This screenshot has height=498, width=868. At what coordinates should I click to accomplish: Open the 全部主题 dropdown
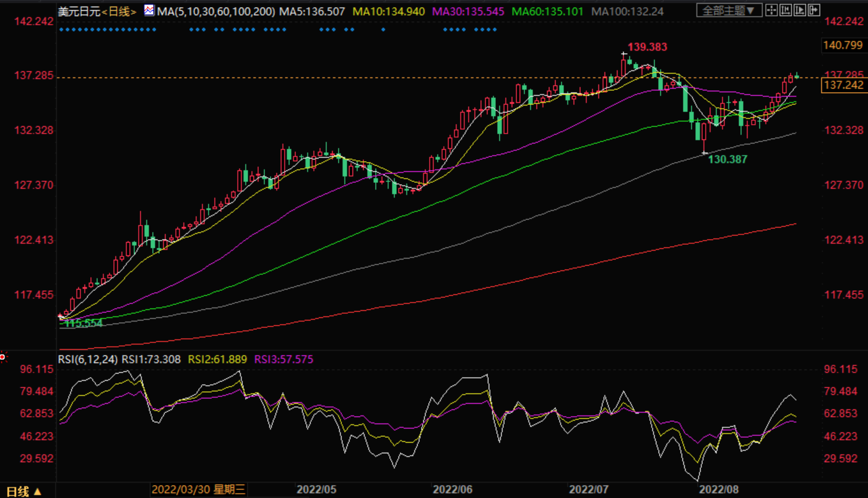click(729, 11)
